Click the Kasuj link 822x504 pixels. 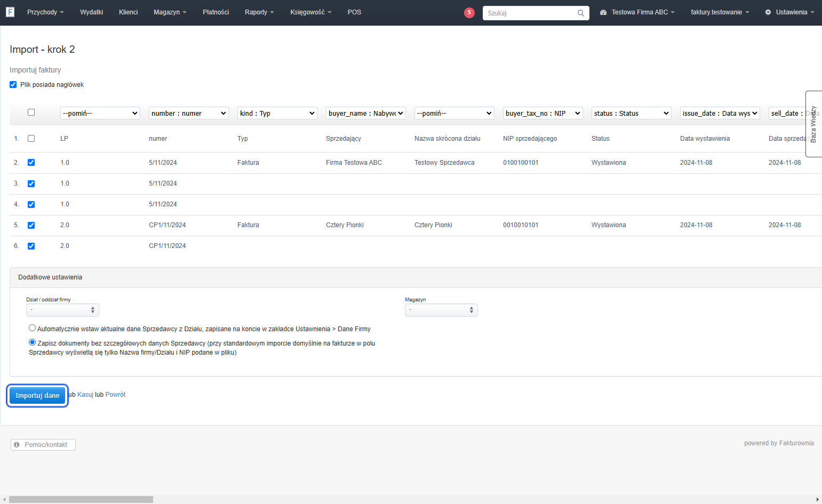(x=85, y=395)
